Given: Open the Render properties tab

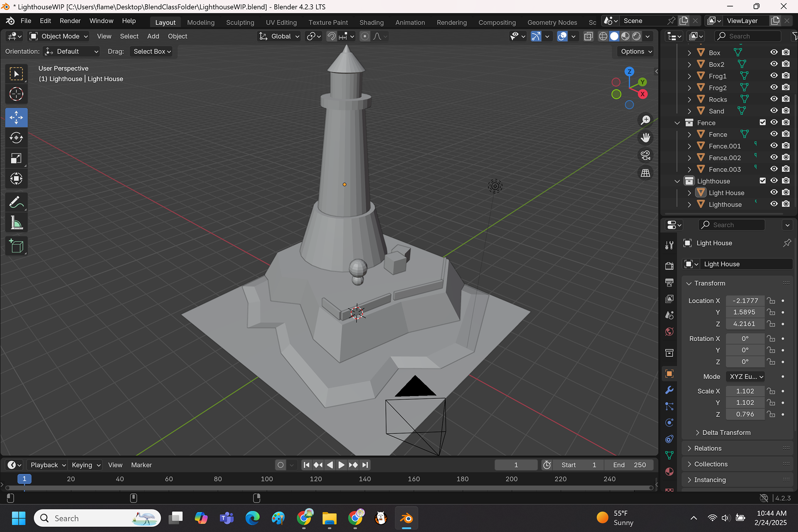Looking at the screenshot, I should [669, 266].
